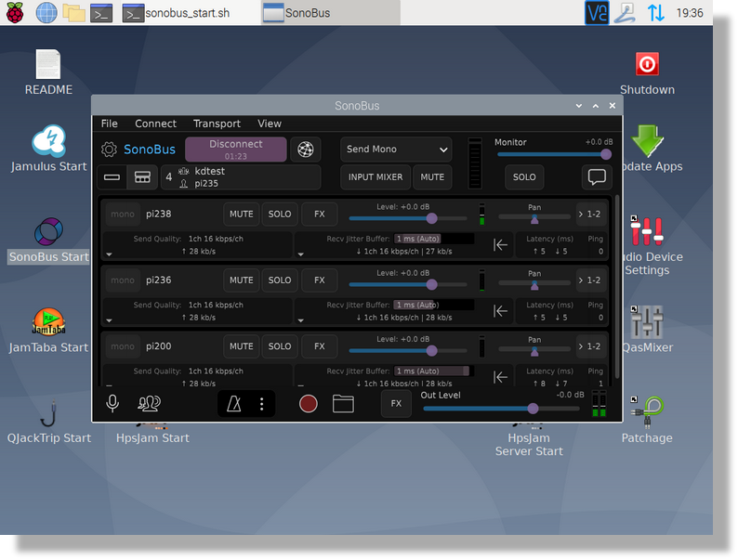Image resolution: width=738 pixels, height=560 pixels.
Task: Solo peer pi200
Action: tap(280, 346)
